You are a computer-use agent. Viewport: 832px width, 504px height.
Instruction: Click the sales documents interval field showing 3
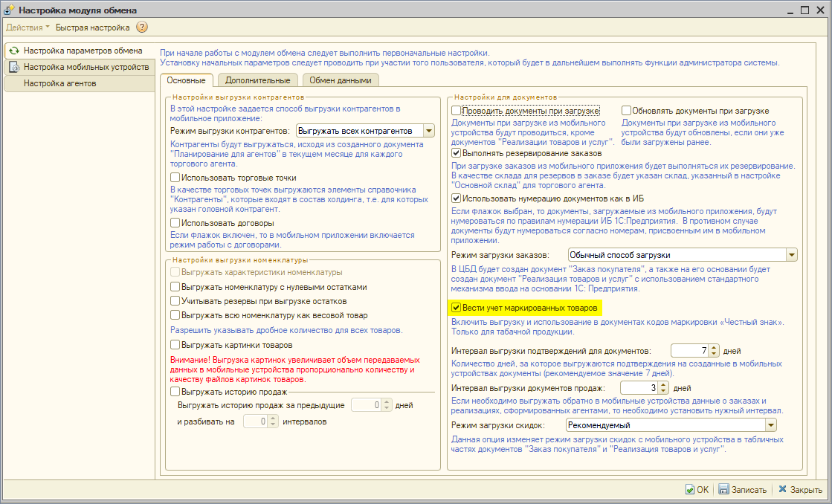click(x=639, y=388)
